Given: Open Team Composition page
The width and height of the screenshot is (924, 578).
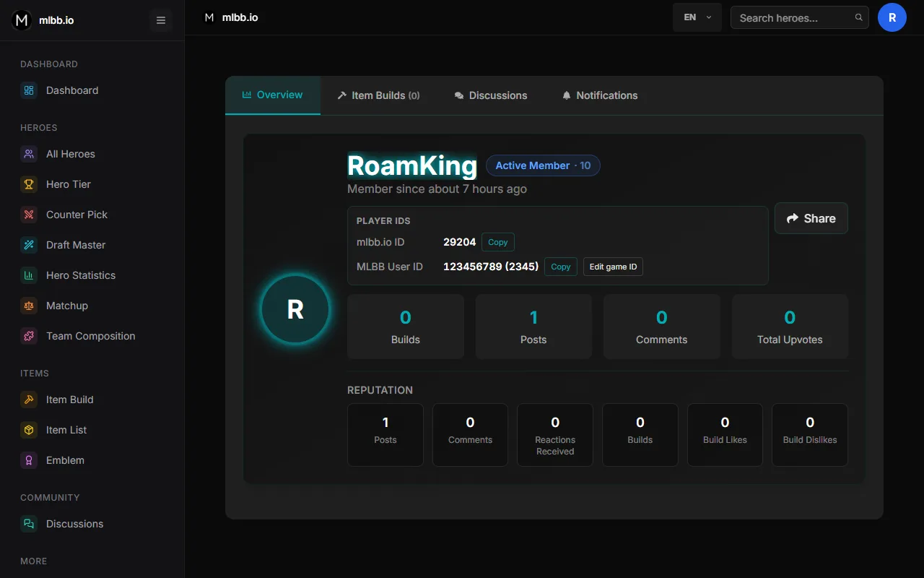Looking at the screenshot, I should (92, 336).
